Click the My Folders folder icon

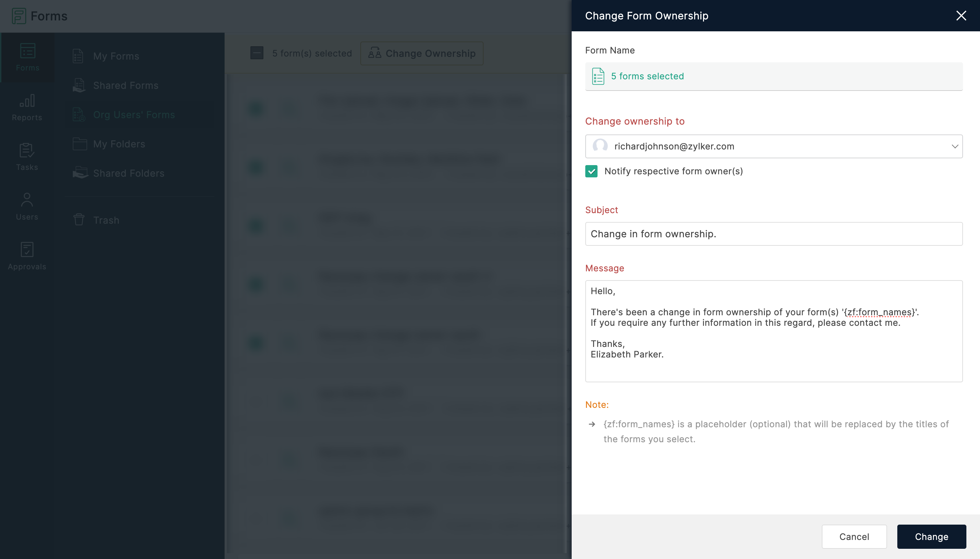80,144
